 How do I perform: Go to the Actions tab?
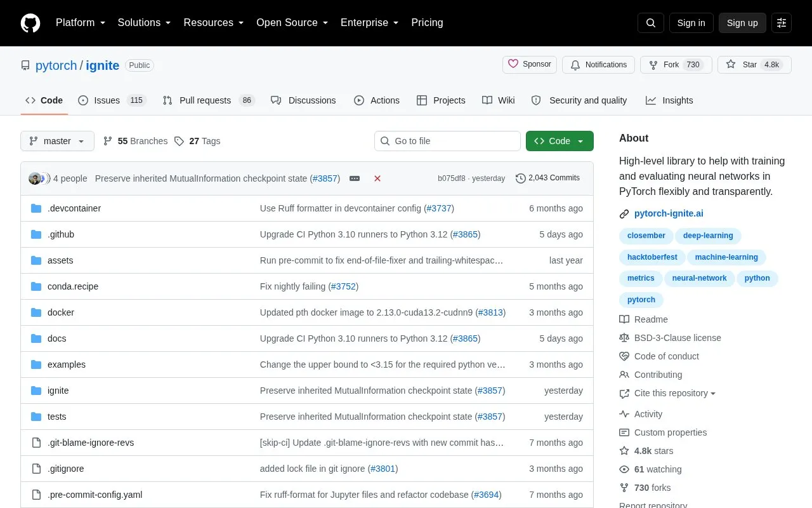tap(377, 100)
